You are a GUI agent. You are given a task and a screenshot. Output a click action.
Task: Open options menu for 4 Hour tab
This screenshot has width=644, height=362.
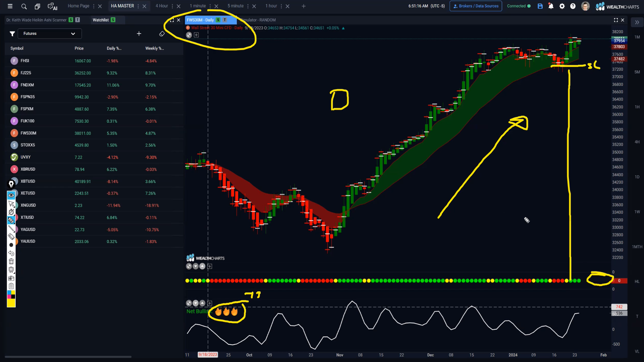coord(172,6)
